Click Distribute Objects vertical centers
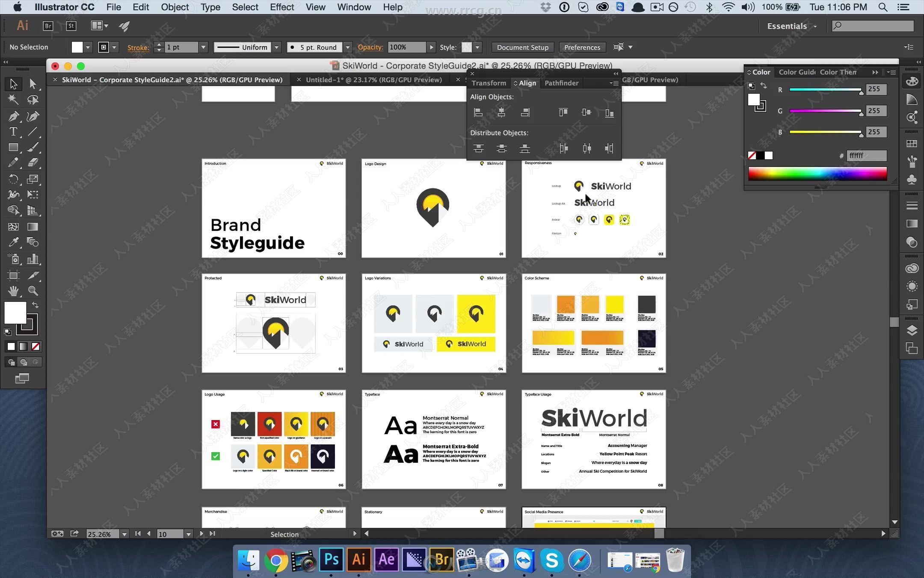 tap(501, 148)
